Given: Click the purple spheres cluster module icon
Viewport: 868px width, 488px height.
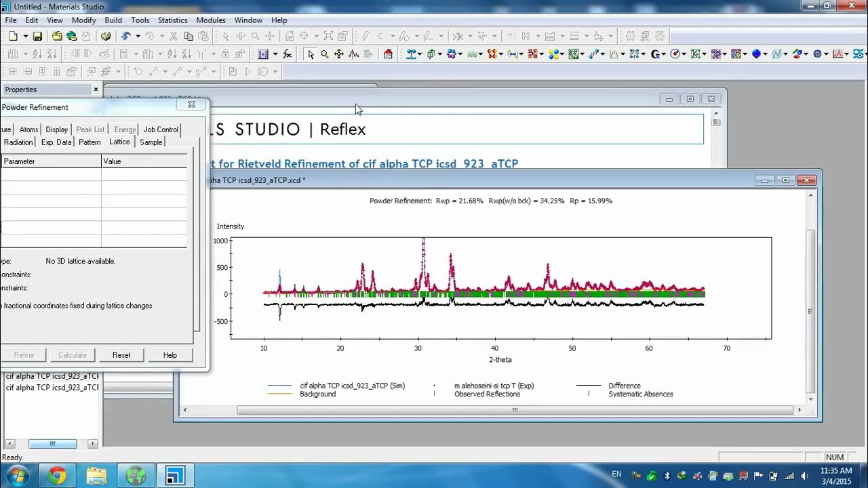Looking at the screenshot, I should (451, 54).
